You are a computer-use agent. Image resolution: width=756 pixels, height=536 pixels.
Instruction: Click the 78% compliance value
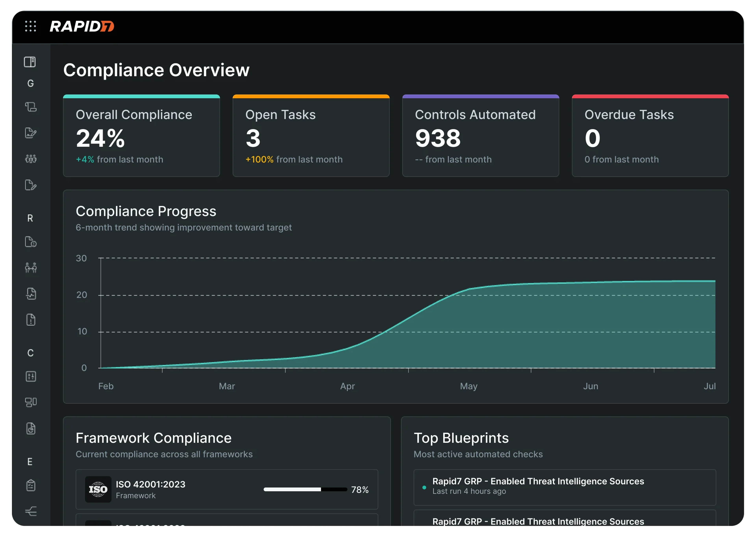pos(360,490)
